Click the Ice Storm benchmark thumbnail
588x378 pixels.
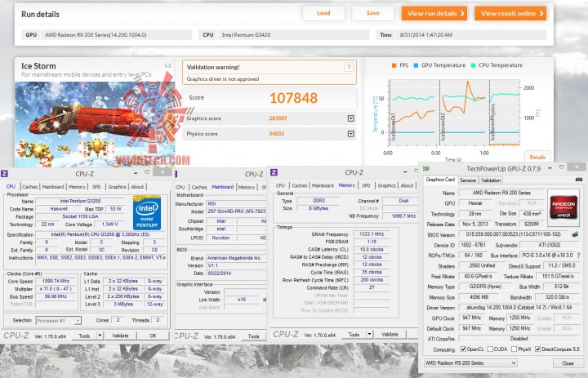95,124
